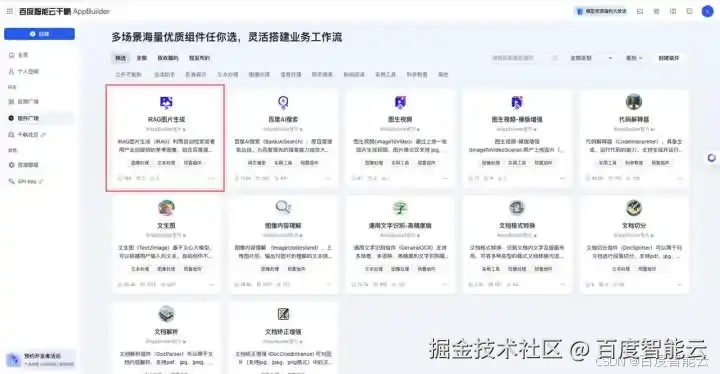The image size is (720, 374).
Task: Open the more options menu on 代码解释器 card
Action: coord(680,178)
